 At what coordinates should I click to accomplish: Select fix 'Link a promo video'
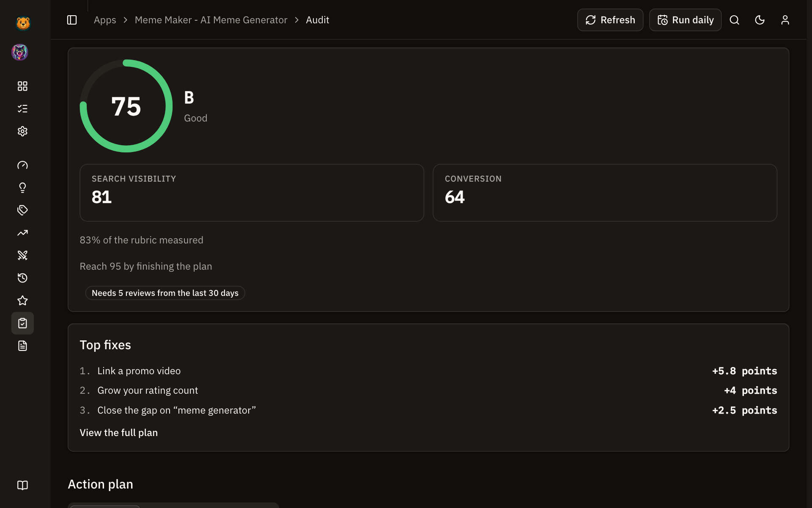coord(139,371)
